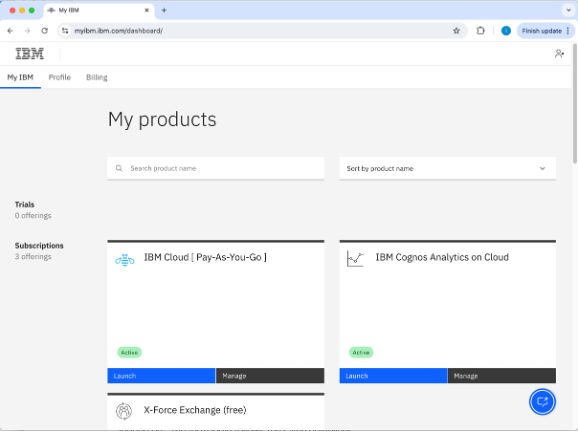The image size is (578, 432).
Task: Click IBM Cognos Analytics on Cloud title
Action: tap(442, 257)
